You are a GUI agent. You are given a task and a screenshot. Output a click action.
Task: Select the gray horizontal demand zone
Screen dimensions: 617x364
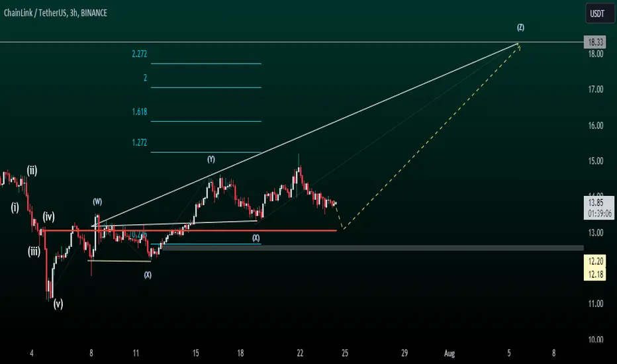(373, 248)
